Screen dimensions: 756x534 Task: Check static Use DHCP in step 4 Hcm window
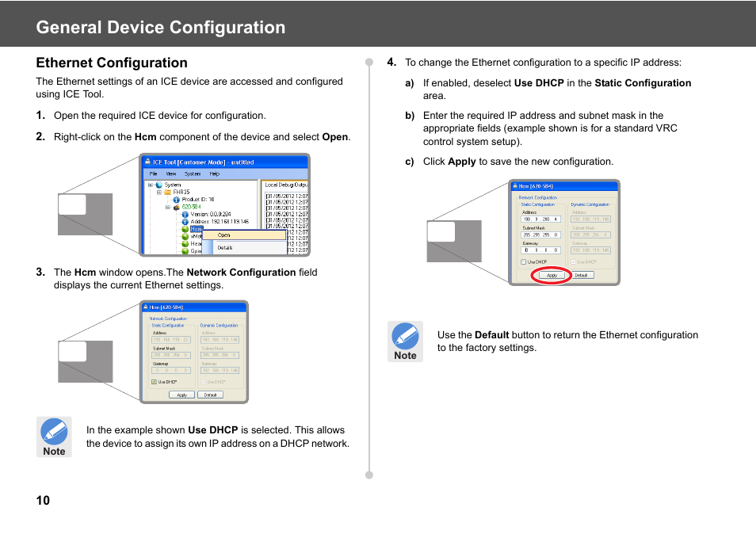523,261
